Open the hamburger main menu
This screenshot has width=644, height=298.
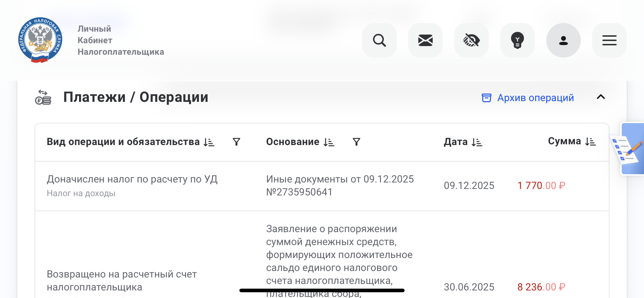click(609, 40)
